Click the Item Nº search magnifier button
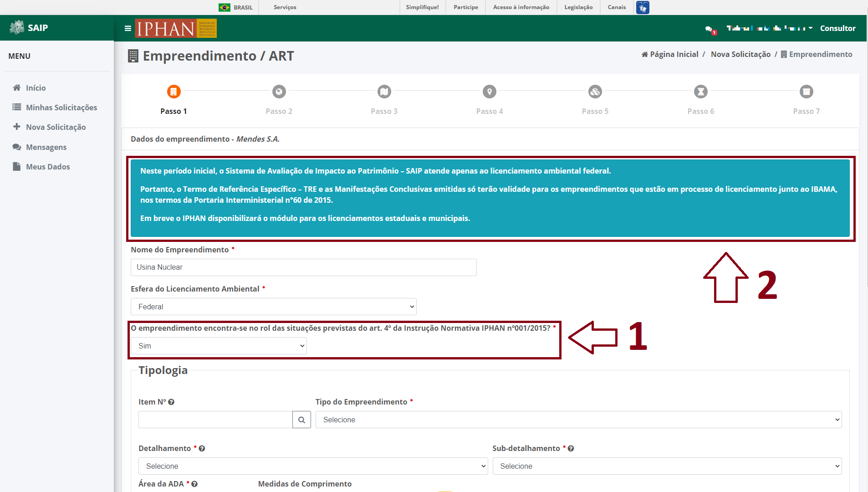The width and height of the screenshot is (868, 492). point(301,420)
